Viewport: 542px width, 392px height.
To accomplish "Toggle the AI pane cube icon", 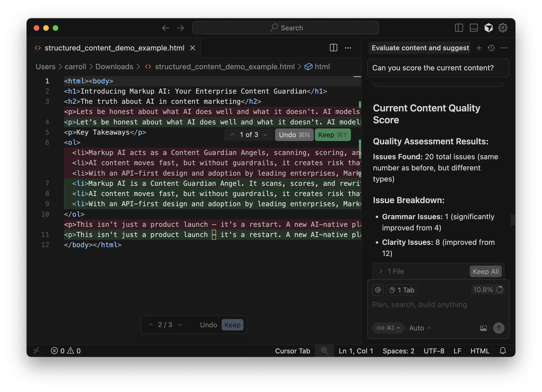I will [x=488, y=28].
